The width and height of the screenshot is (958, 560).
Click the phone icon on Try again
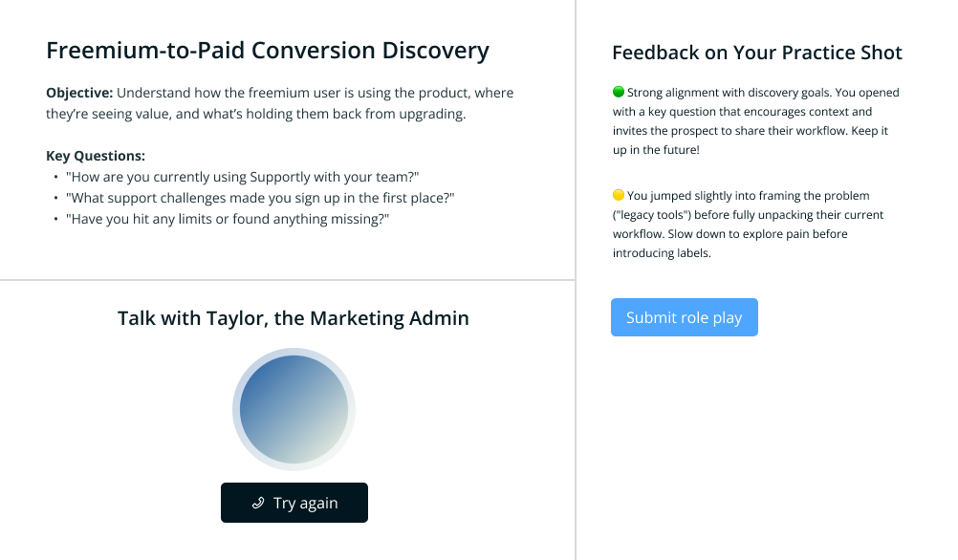coord(258,503)
